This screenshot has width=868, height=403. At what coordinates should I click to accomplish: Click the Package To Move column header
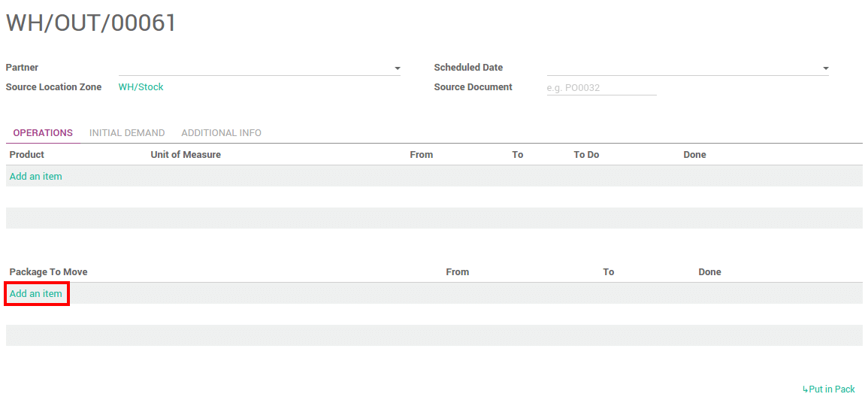coord(49,272)
